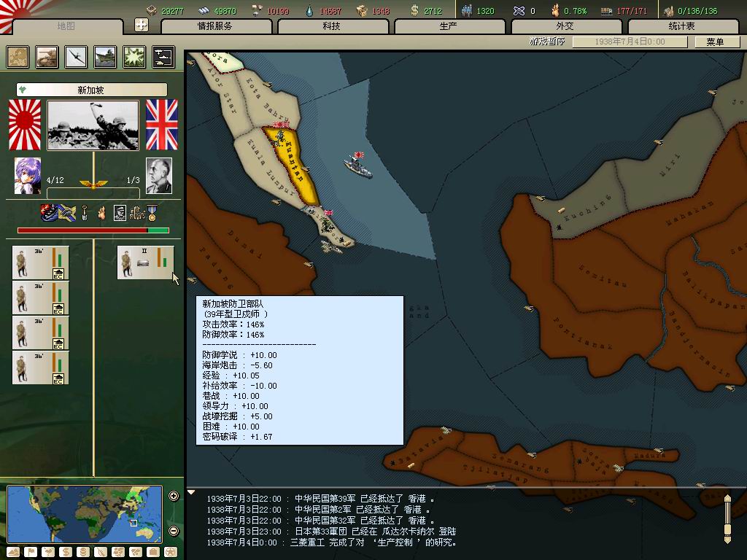Click the anime-portrait Japanese commander
Image resolution: width=747 pixels, height=560 pixels.
point(28,176)
